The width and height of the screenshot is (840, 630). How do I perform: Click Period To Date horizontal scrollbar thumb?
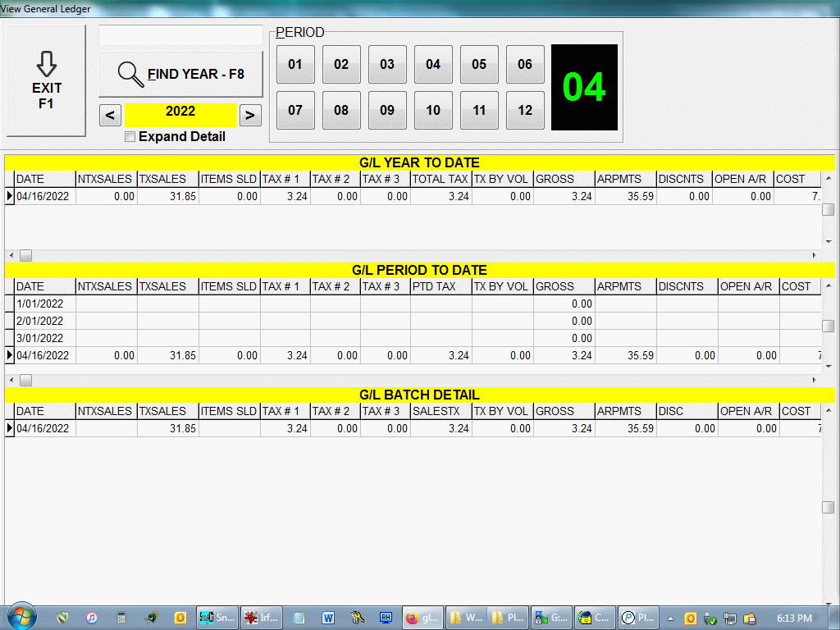[25, 380]
